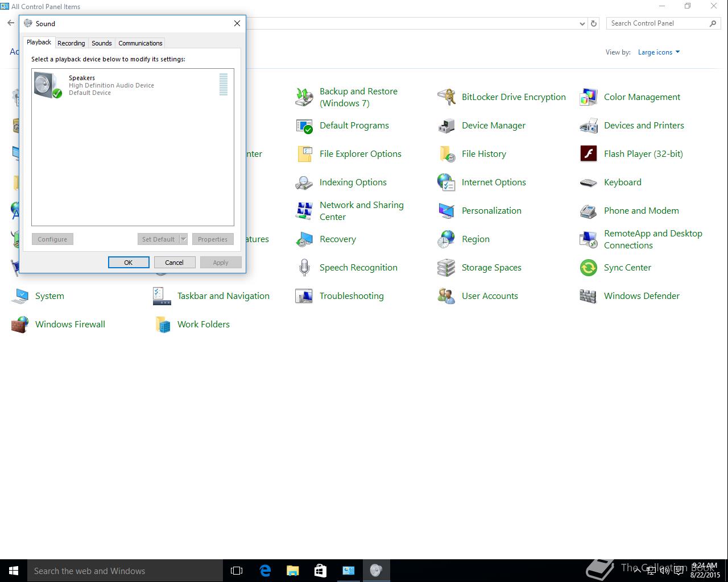Open the Windows Firewall icon
This screenshot has width=728, height=582.
pos(20,325)
